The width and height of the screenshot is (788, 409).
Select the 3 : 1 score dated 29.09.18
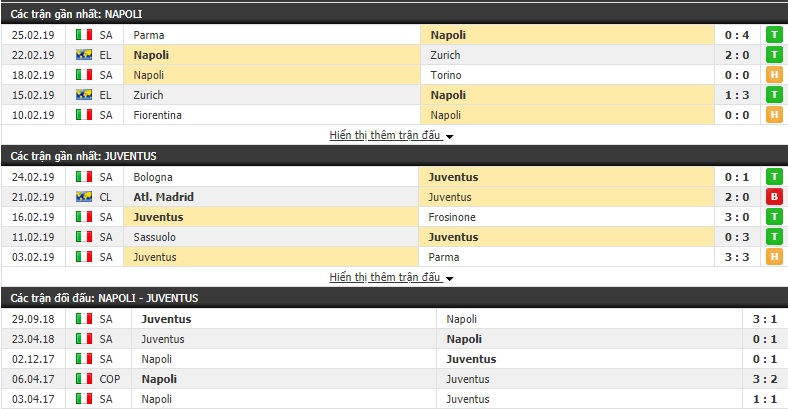pyautogui.click(x=764, y=319)
